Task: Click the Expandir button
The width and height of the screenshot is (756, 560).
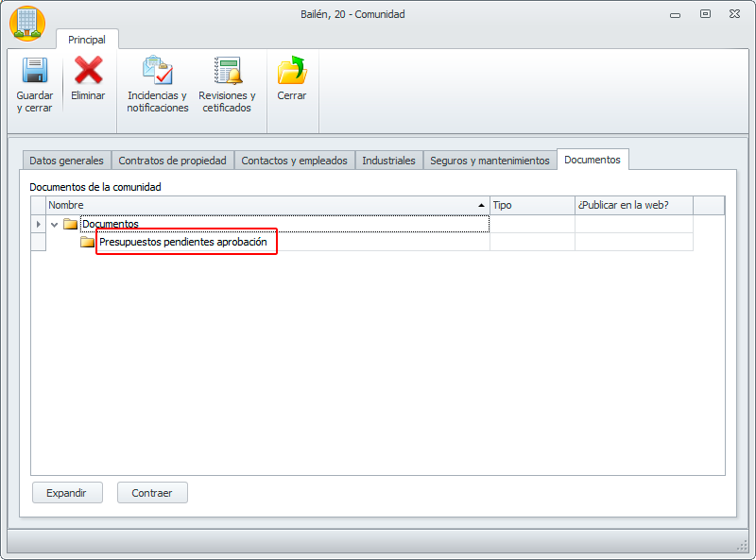Action: pyautogui.click(x=67, y=493)
